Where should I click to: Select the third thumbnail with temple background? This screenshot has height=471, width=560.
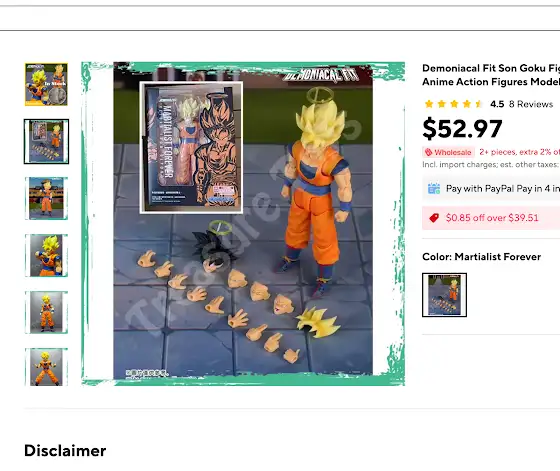pos(46,198)
